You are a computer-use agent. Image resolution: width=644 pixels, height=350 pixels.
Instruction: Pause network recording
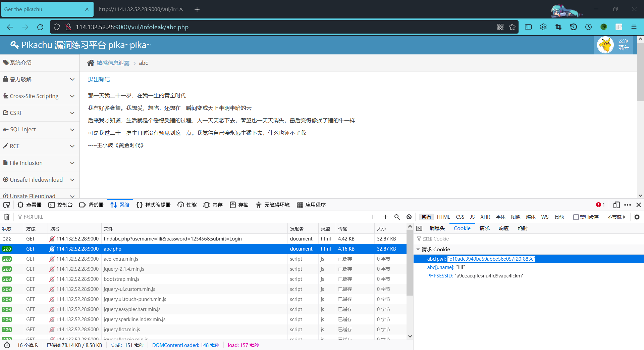point(374,217)
